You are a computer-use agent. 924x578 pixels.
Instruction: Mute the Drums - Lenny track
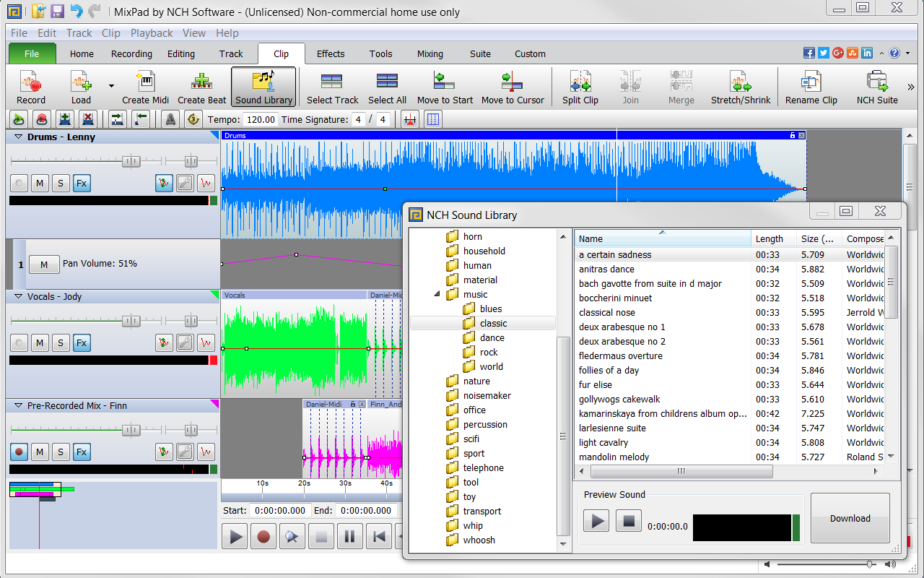pyautogui.click(x=40, y=184)
